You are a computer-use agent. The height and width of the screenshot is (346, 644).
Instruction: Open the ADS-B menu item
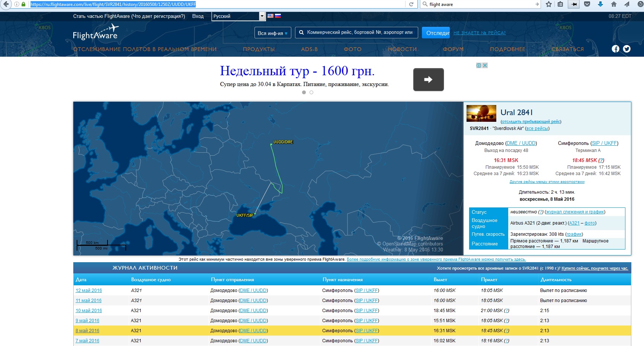point(309,49)
